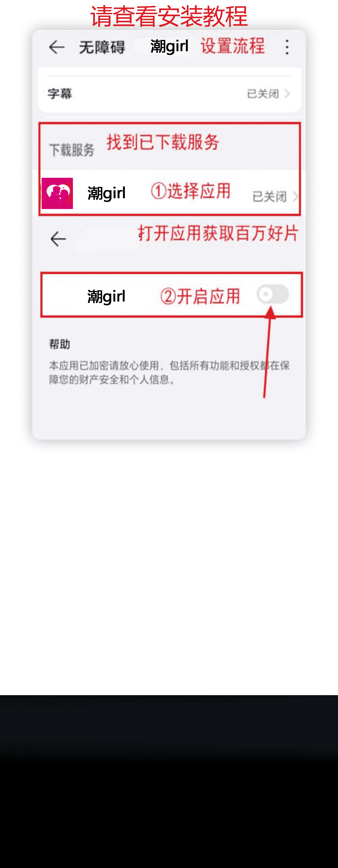The height and width of the screenshot is (868, 338).
Task: Expand the 潮girl service chevron
Action: click(x=295, y=196)
